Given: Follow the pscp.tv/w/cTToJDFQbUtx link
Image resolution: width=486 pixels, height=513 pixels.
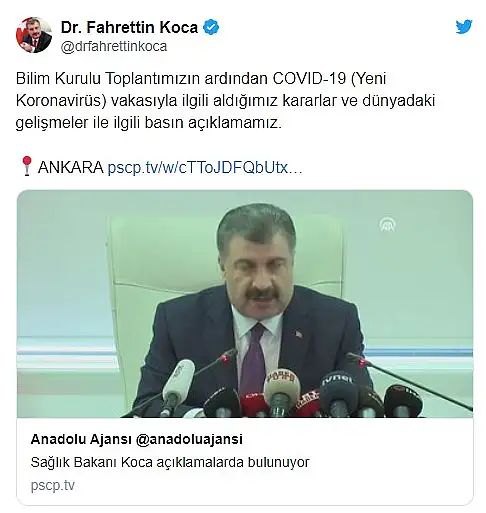Looking at the screenshot, I should click(205, 167).
